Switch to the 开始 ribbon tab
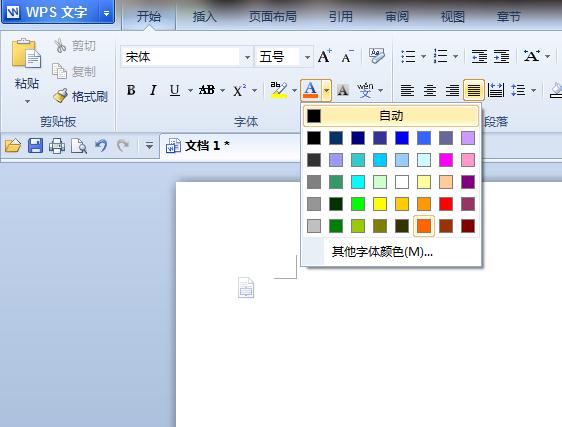 click(x=149, y=16)
